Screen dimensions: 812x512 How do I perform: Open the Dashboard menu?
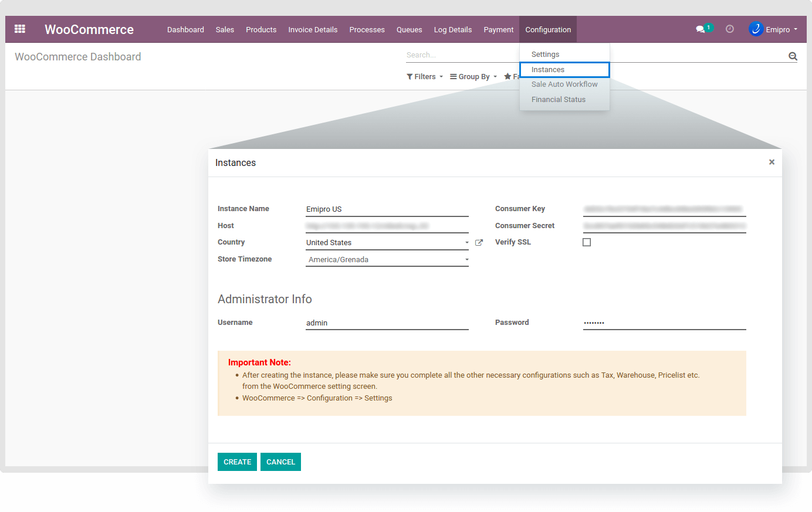[185, 29]
